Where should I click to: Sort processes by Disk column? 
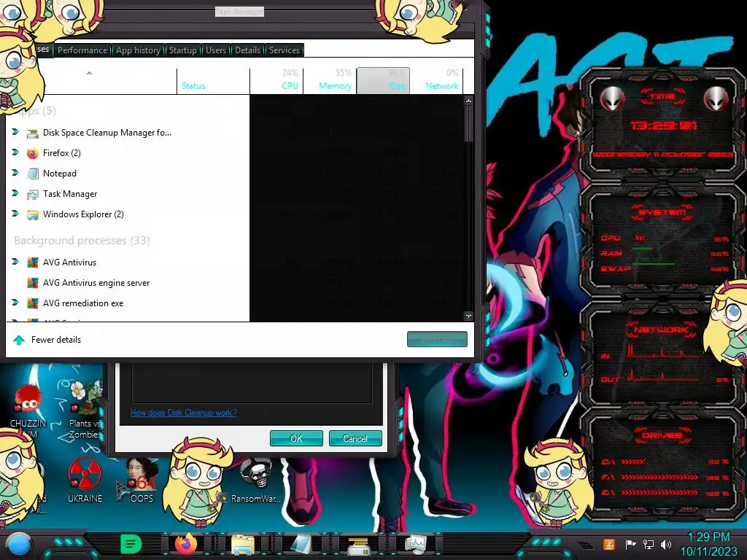tap(383, 80)
